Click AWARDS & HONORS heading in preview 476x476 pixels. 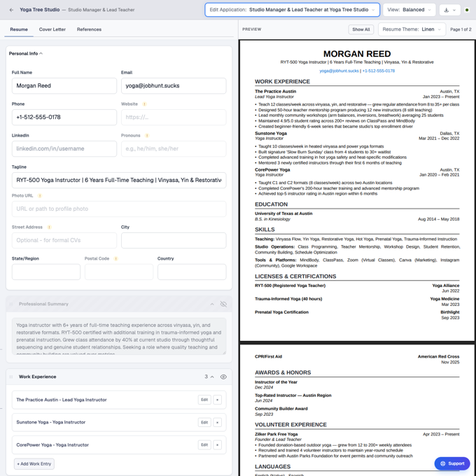pos(283,372)
